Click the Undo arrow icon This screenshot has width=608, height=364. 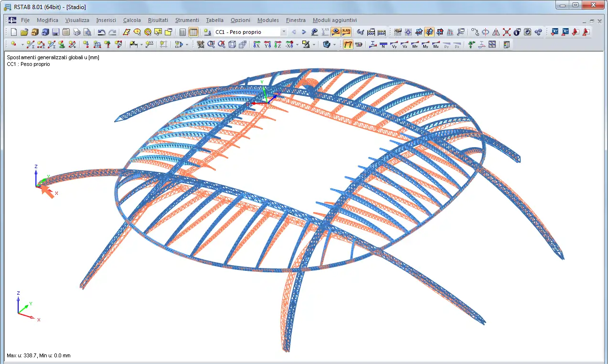[101, 32]
